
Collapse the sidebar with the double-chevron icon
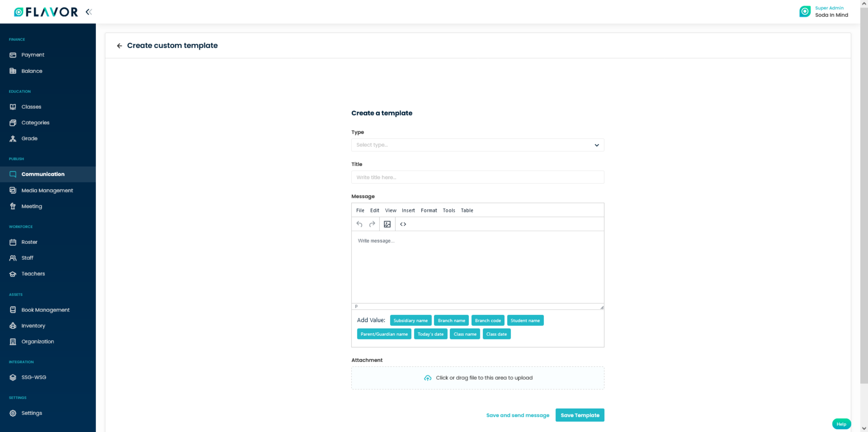(x=89, y=12)
